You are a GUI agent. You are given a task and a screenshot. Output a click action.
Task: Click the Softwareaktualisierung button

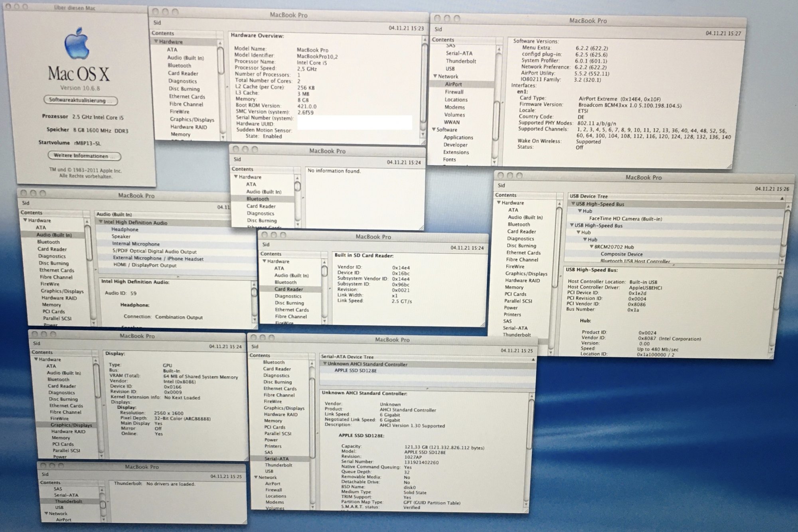[80, 100]
